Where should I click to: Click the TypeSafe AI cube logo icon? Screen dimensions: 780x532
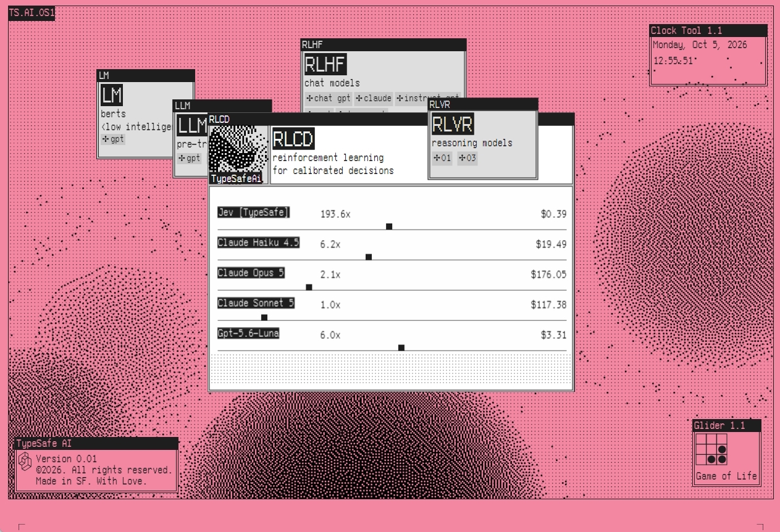(24, 462)
